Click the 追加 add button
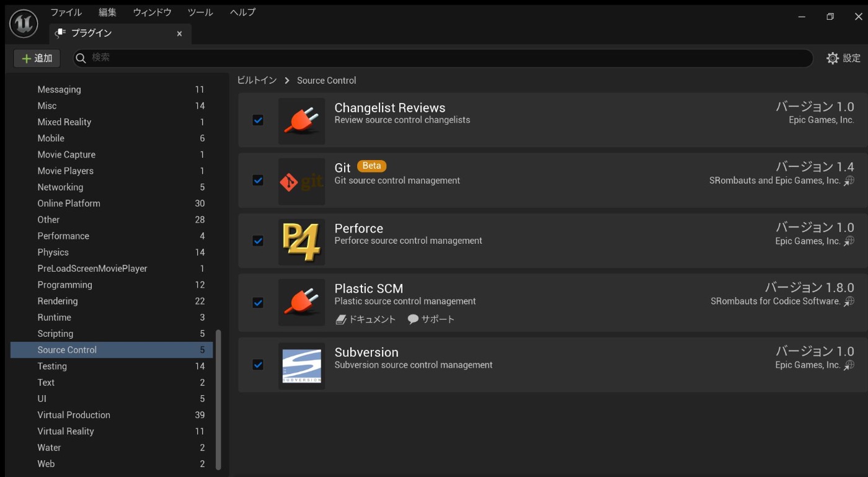This screenshot has width=868, height=477. point(37,58)
